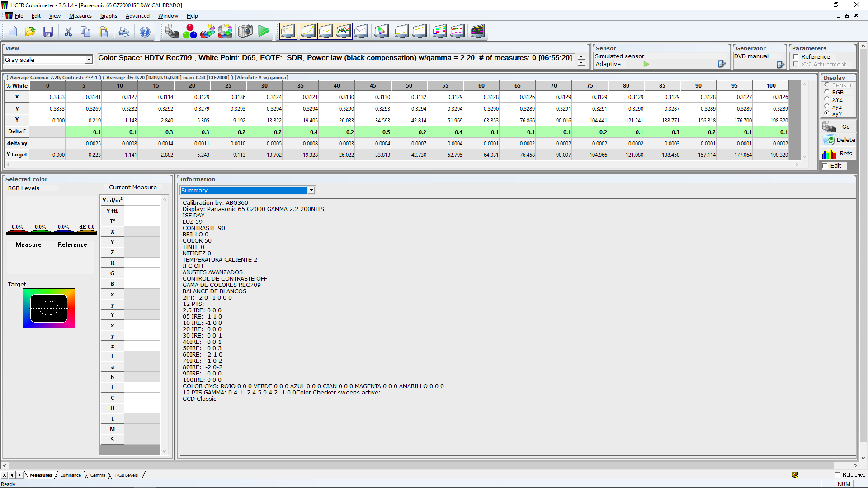
Task: Select the RGB display radio button
Action: [x=827, y=92]
